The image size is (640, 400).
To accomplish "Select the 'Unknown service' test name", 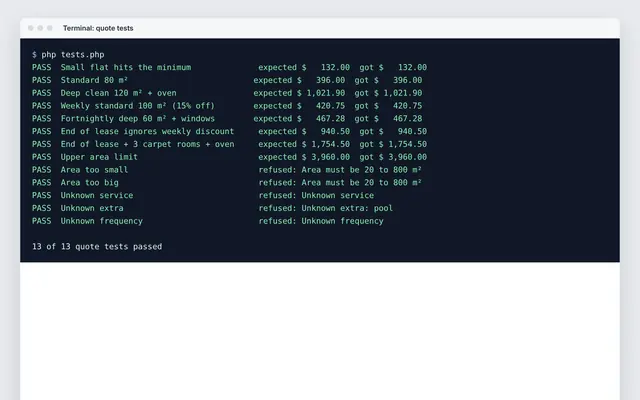I will (97, 196).
